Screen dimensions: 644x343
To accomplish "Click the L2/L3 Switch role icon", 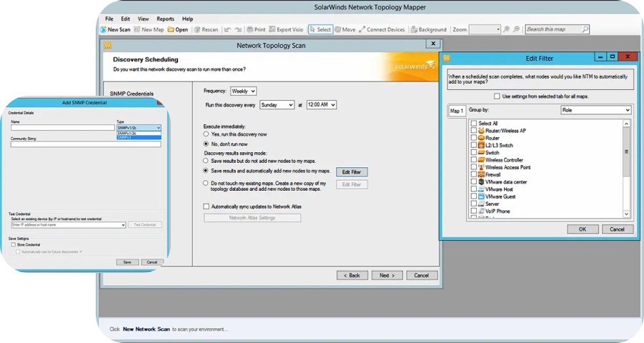I will 481,145.
